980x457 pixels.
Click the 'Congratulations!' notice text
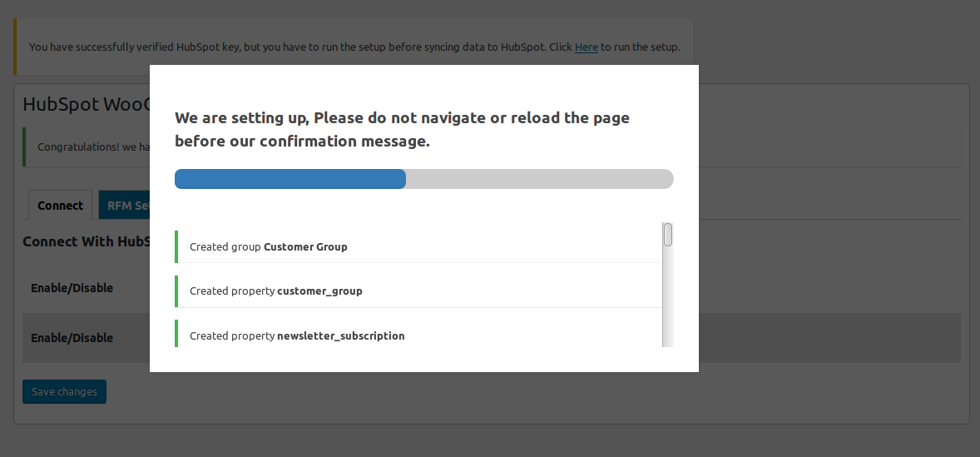(x=94, y=147)
